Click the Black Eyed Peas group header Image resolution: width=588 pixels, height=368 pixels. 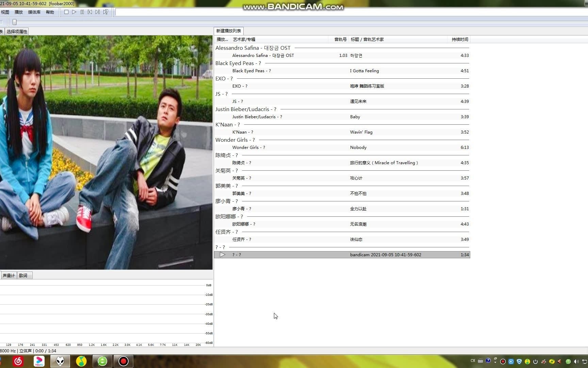pyautogui.click(x=342, y=63)
